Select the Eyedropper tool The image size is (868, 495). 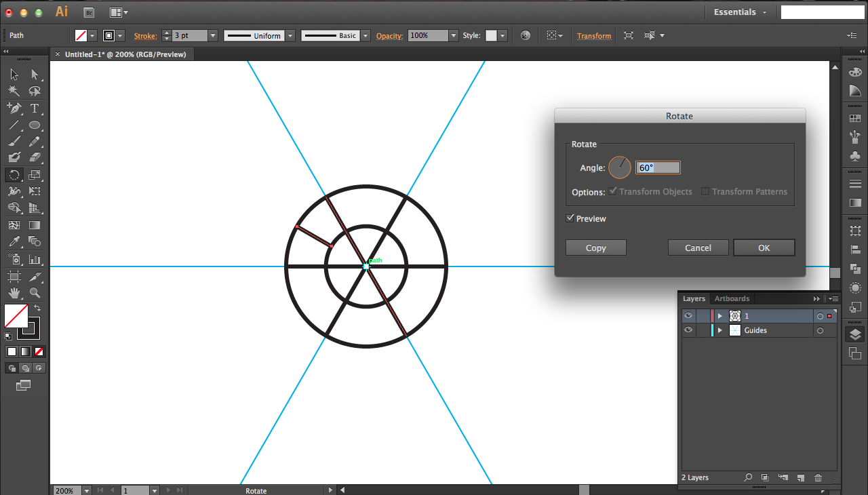click(x=14, y=241)
